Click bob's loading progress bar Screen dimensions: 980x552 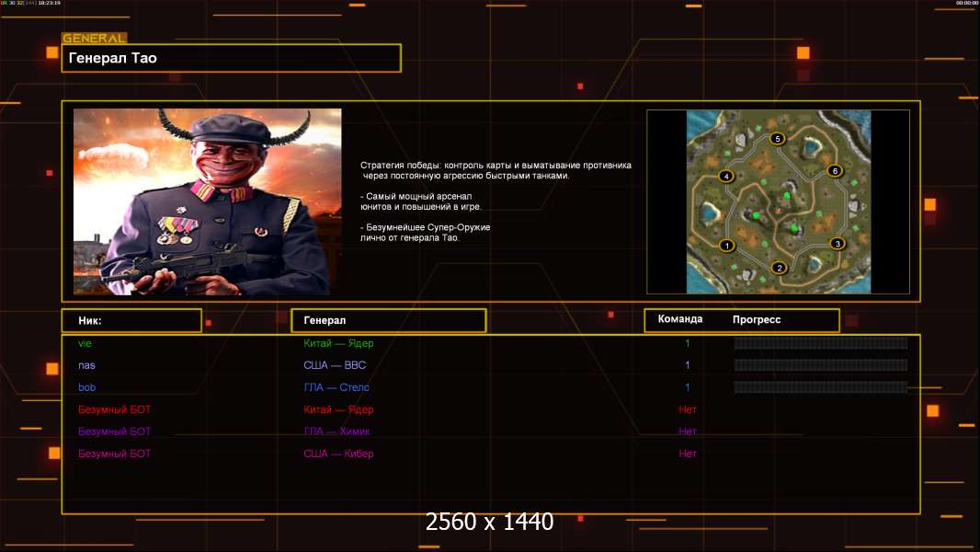[x=820, y=387]
